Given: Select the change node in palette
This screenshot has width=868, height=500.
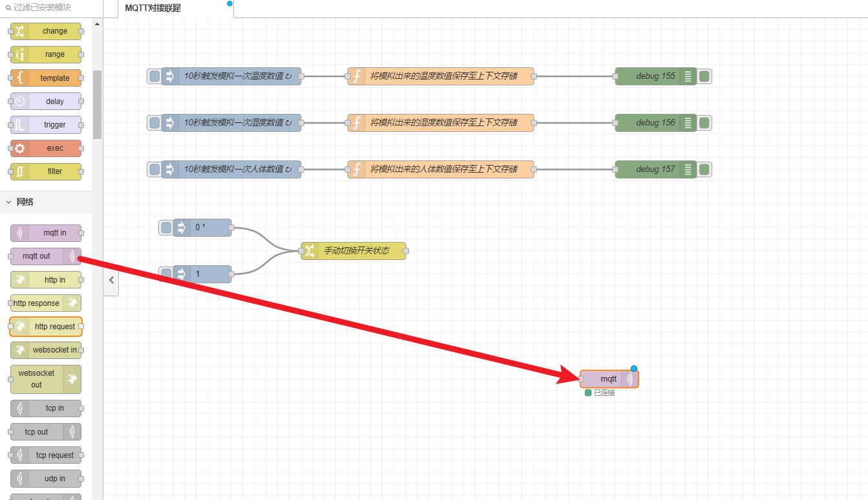Looking at the screenshot, I should point(46,31).
